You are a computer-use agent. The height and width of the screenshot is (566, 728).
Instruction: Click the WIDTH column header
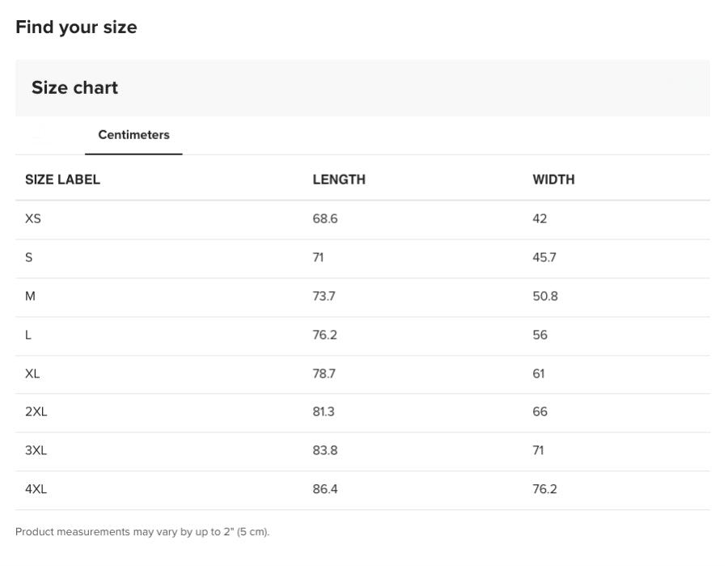(x=553, y=180)
